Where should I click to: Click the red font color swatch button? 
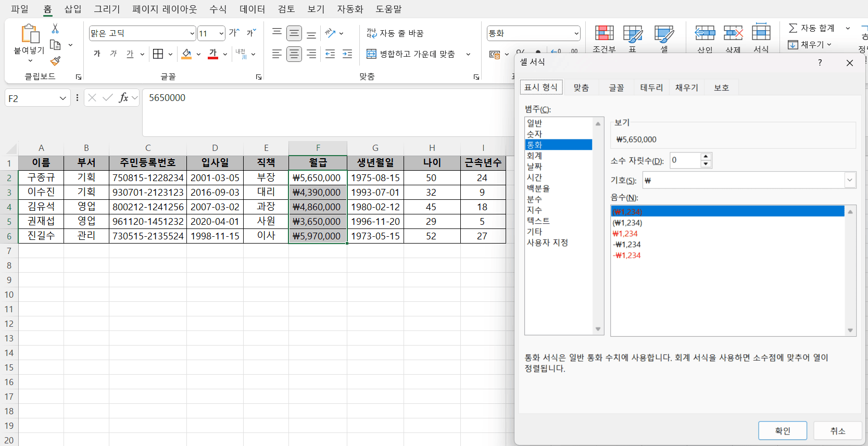213,54
